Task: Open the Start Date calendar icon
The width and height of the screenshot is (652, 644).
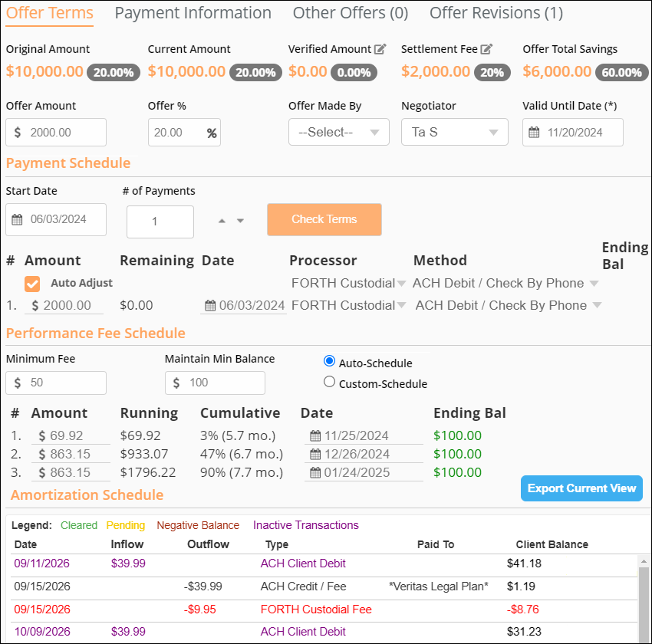Action: (17, 219)
